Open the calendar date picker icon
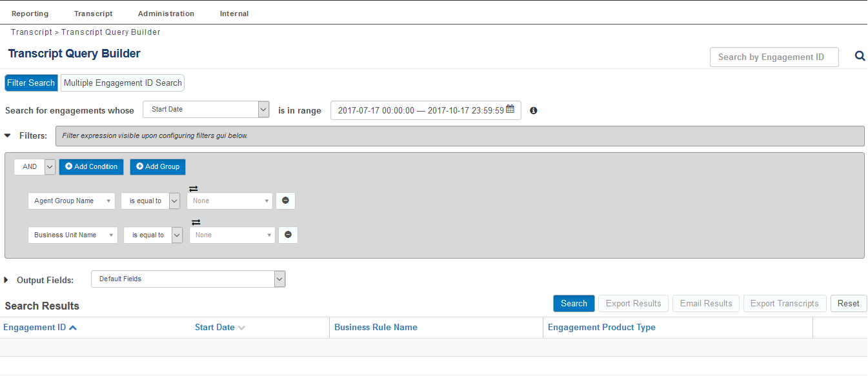Viewport: 868px width, 376px height. click(510, 110)
